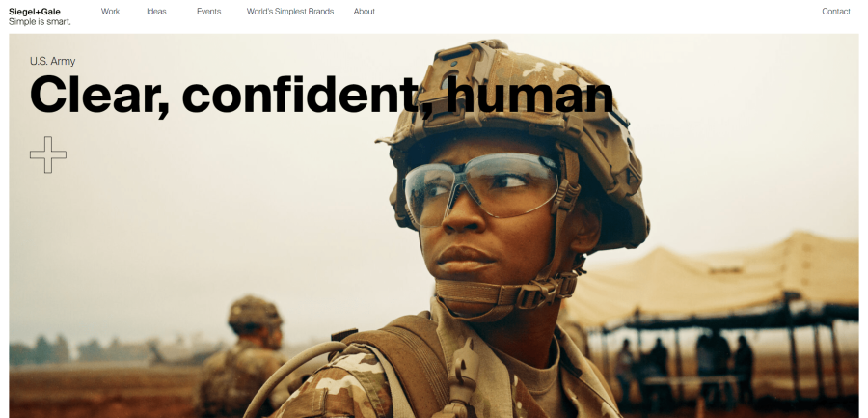Open the Contact page
868x418 pixels.
click(836, 11)
